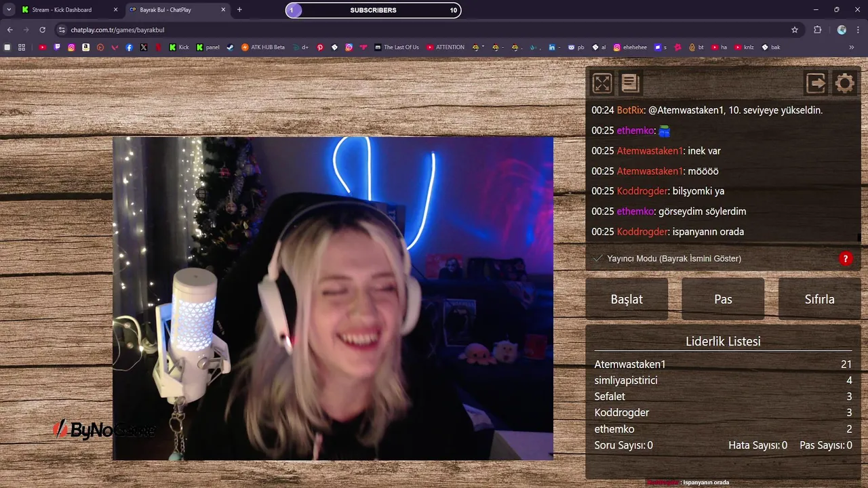This screenshot has height=488, width=868.
Task: Click the 'Hata Sayısı: 0' counter
Action: 757,445
